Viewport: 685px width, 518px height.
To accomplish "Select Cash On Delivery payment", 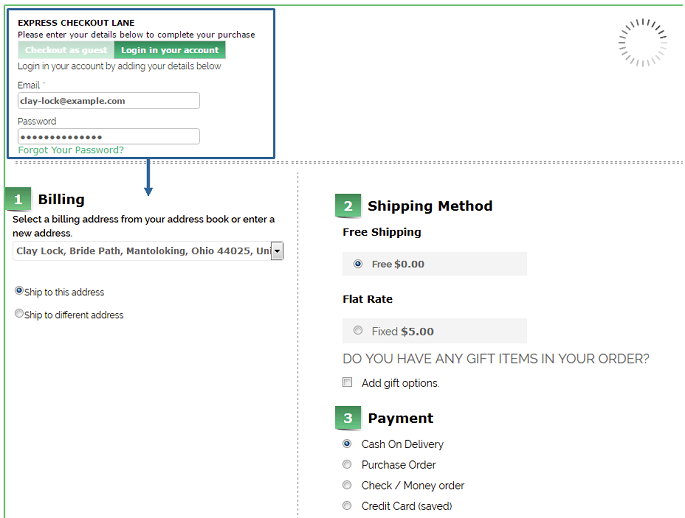I will tap(348, 443).
